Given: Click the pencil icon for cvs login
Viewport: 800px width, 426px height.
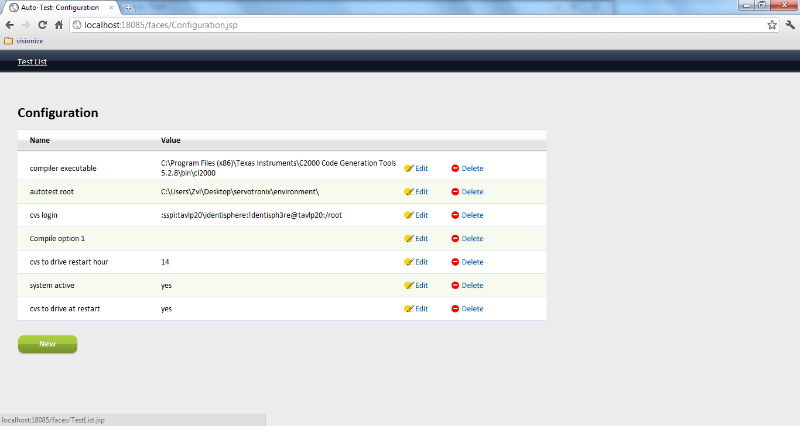Looking at the screenshot, I should click(x=409, y=215).
